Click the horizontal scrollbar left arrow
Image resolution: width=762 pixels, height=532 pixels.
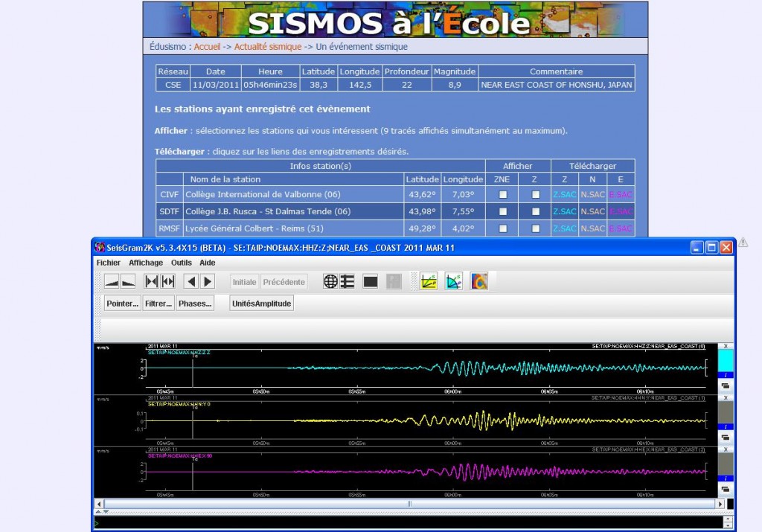pos(99,504)
